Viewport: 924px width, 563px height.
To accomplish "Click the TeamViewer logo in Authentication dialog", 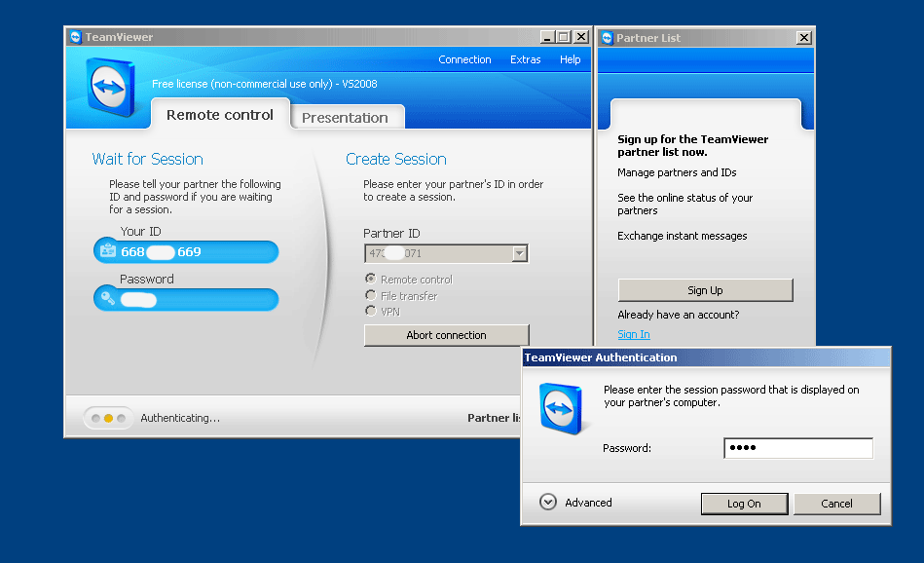I will click(561, 408).
